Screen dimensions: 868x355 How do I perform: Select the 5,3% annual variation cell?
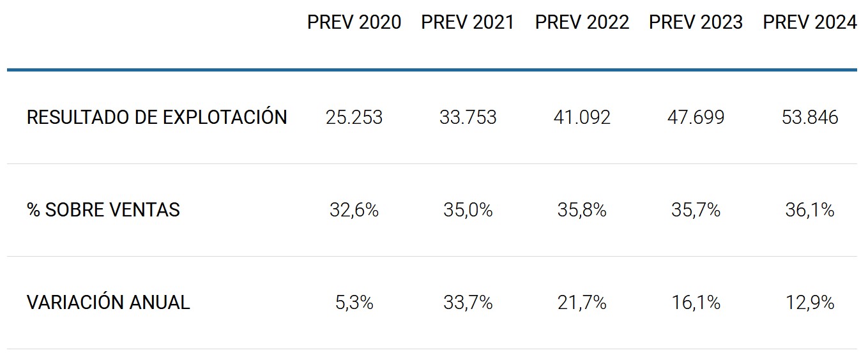click(x=354, y=303)
